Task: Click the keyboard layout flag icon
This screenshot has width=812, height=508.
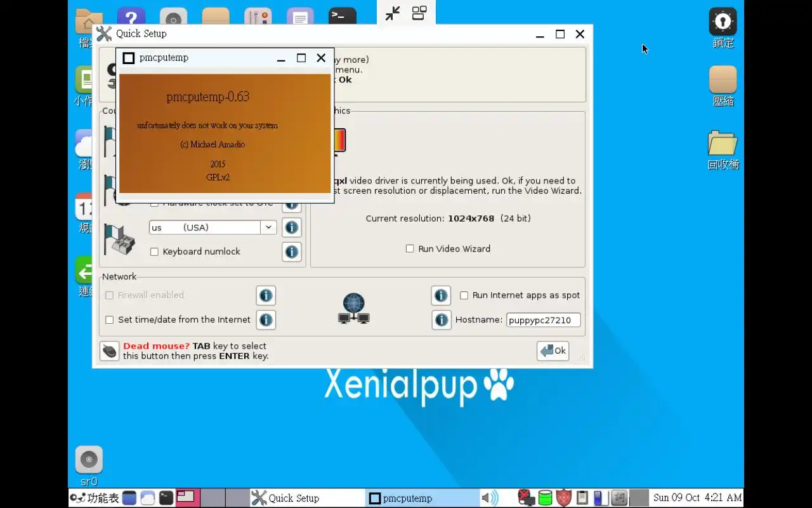Action: coord(120,239)
